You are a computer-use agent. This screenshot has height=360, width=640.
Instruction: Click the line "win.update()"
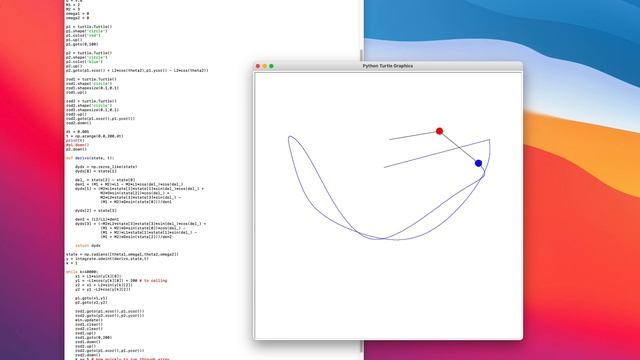click(x=89, y=320)
